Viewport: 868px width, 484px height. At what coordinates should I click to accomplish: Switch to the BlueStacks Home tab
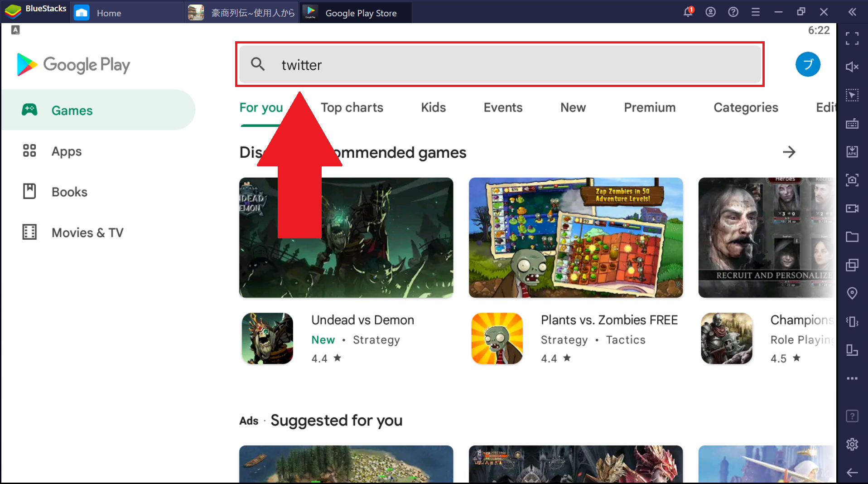point(126,13)
